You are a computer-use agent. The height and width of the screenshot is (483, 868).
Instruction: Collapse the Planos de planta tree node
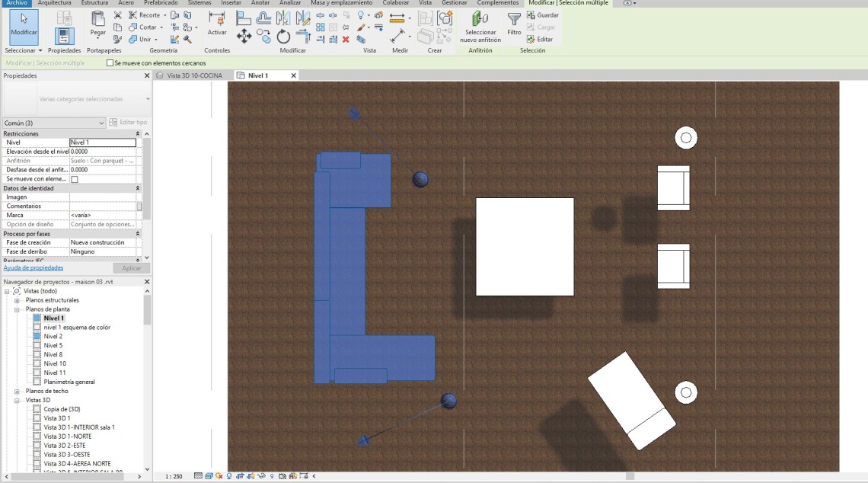tap(17, 309)
